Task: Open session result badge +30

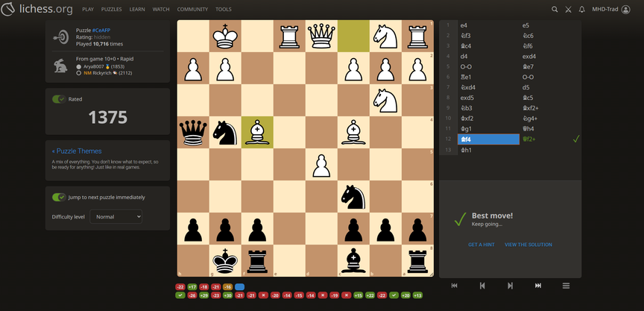Action: (x=227, y=295)
